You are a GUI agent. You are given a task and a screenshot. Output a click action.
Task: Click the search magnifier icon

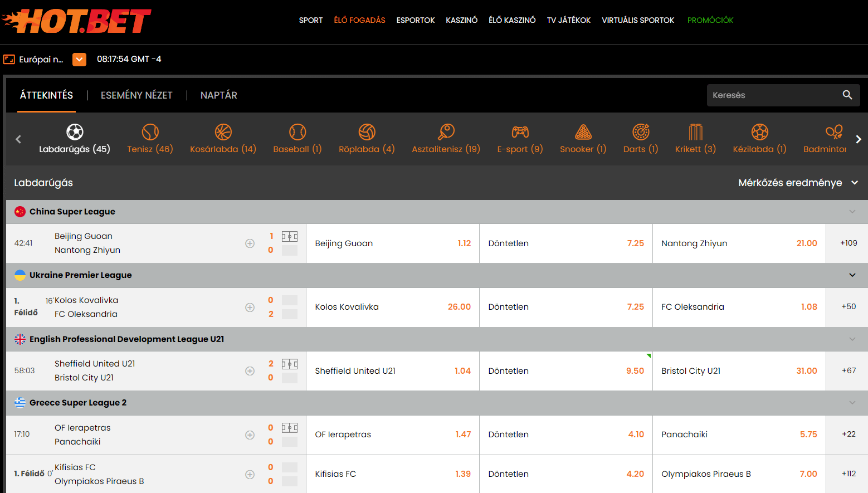pos(847,95)
